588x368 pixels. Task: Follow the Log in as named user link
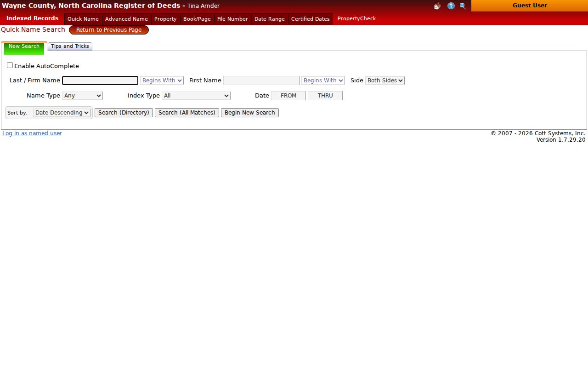point(32,133)
